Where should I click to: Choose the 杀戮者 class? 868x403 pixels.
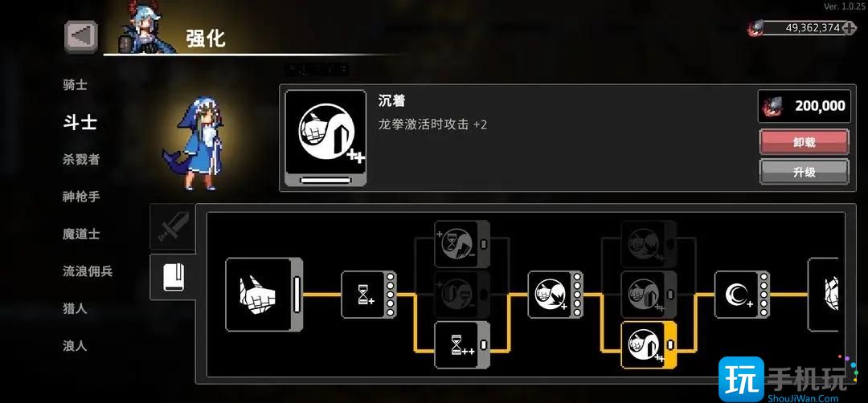tap(81, 159)
